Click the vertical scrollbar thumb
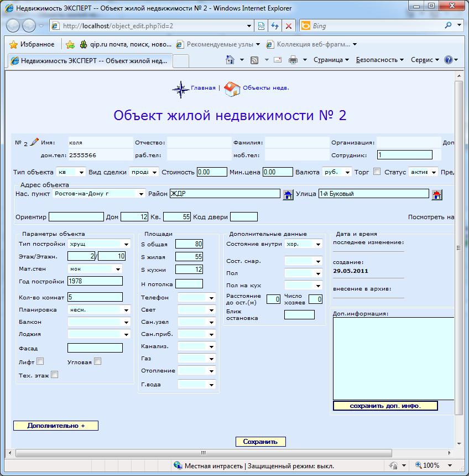Image resolution: width=469 pixels, height=476 pixels. click(x=458, y=248)
